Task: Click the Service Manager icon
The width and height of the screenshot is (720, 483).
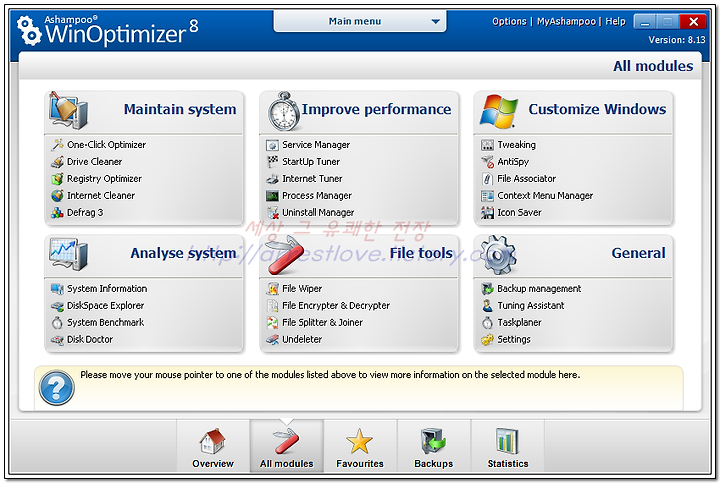Action: 272,145
